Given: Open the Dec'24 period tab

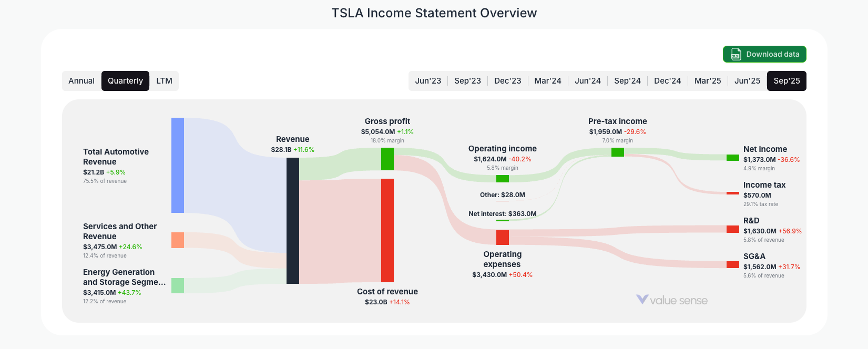Looking at the screenshot, I should [668, 80].
